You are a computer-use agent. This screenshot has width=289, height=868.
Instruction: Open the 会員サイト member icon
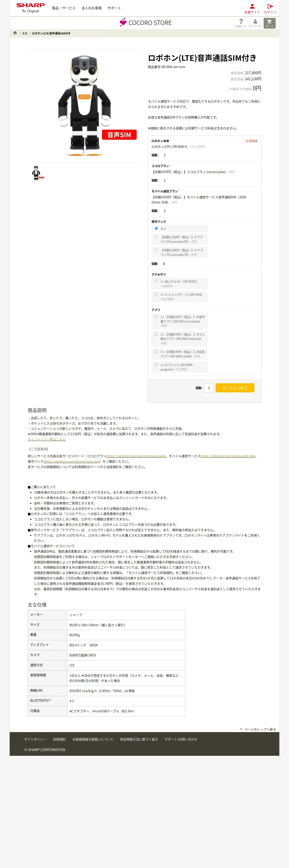pos(252,8)
